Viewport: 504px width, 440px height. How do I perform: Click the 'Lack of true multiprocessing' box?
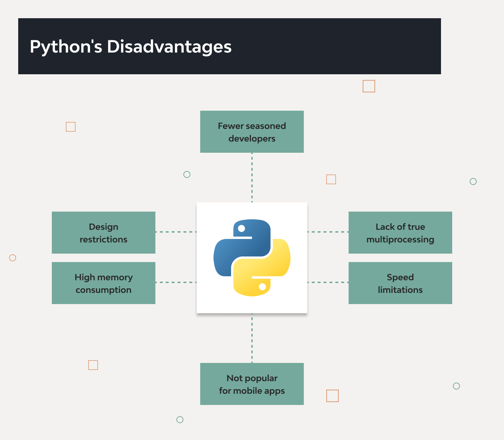click(x=400, y=233)
